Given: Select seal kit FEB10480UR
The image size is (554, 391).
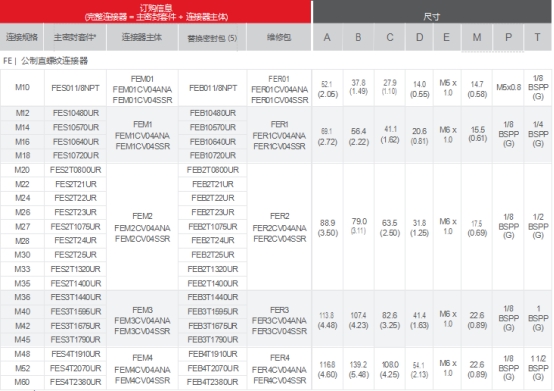Looking at the screenshot, I should 212,113.
